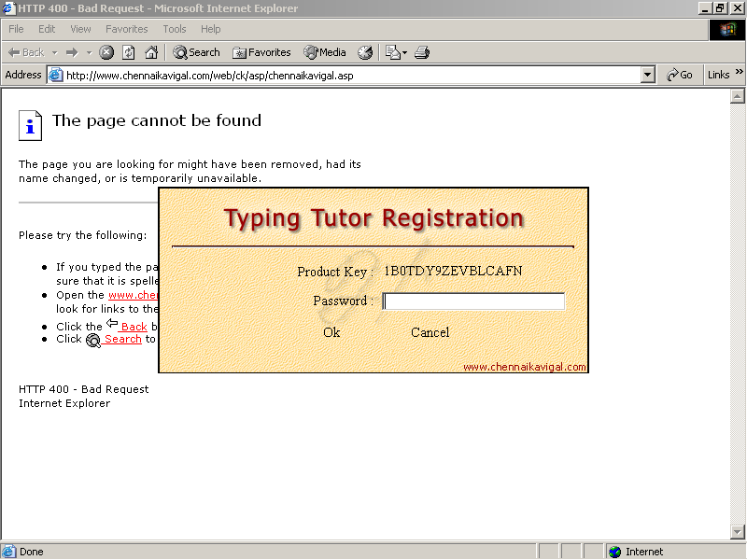
Task: Click the 'Product Key :' label
Action: pos(335,272)
